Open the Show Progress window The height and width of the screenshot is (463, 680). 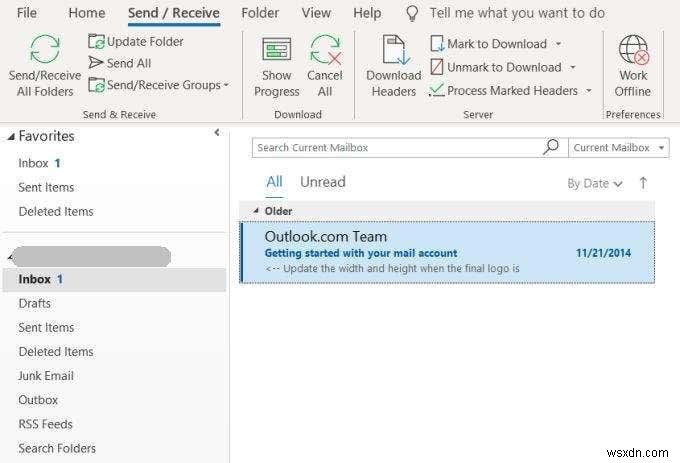coord(276,67)
